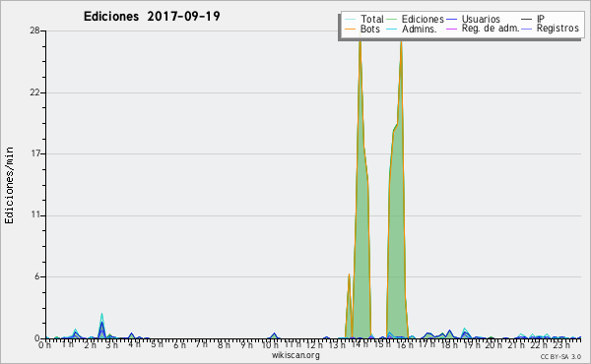Click the 'CC BY-SA 3.0' license text

click(560, 357)
